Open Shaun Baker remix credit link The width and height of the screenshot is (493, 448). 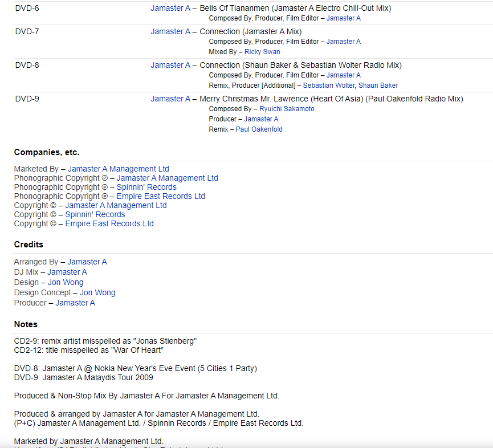point(378,85)
